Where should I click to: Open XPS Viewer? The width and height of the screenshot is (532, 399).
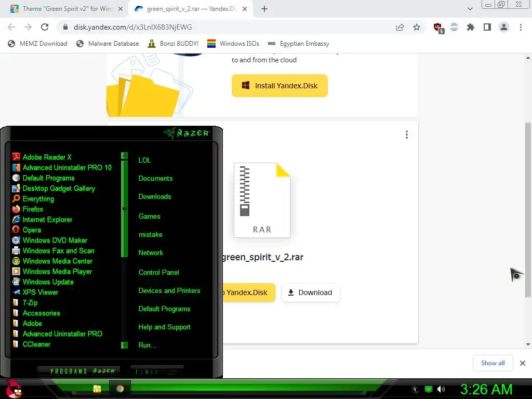tap(35, 292)
